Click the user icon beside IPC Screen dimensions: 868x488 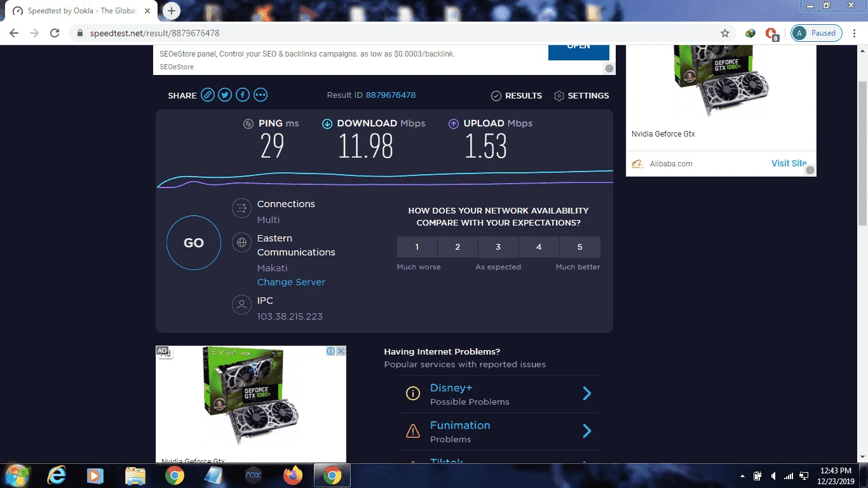pyautogui.click(x=241, y=304)
